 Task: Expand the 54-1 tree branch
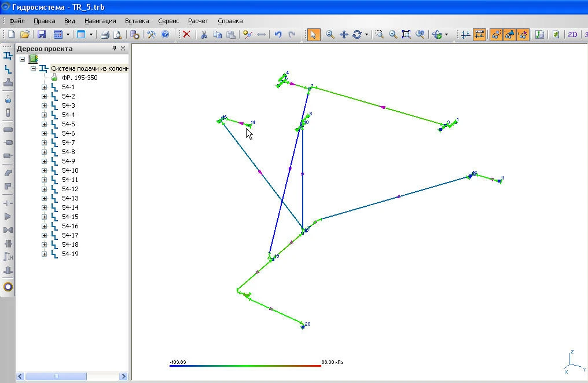pos(45,87)
